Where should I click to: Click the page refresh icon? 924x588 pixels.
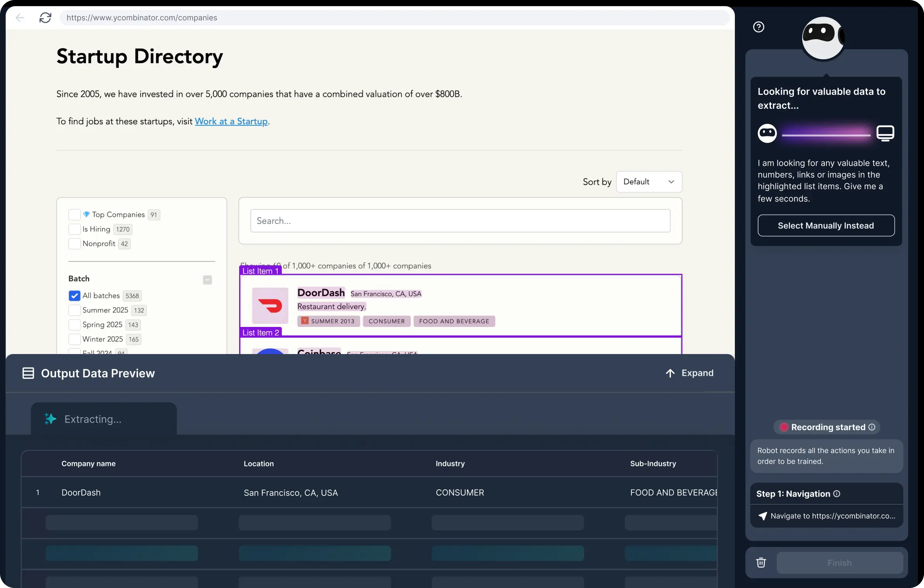[45, 17]
